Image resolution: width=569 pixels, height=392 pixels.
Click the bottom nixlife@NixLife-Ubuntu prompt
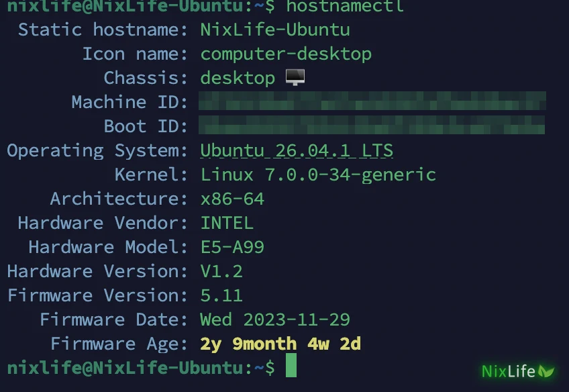(x=141, y=368)
